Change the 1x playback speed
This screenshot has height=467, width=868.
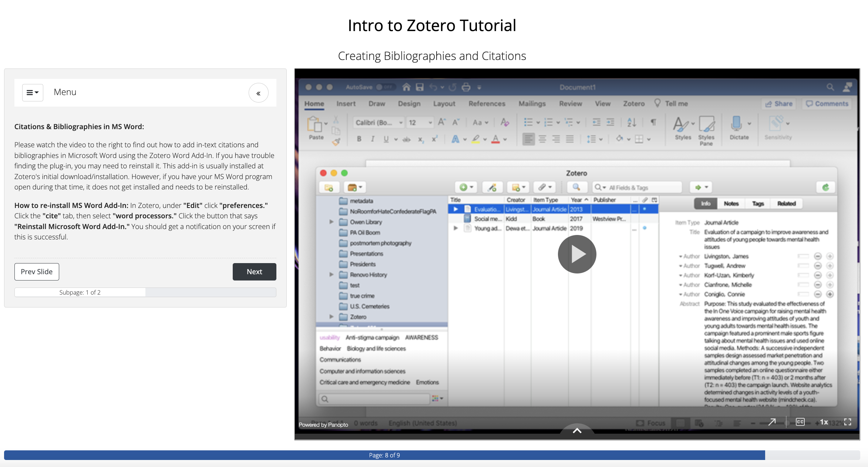point(824,422)
